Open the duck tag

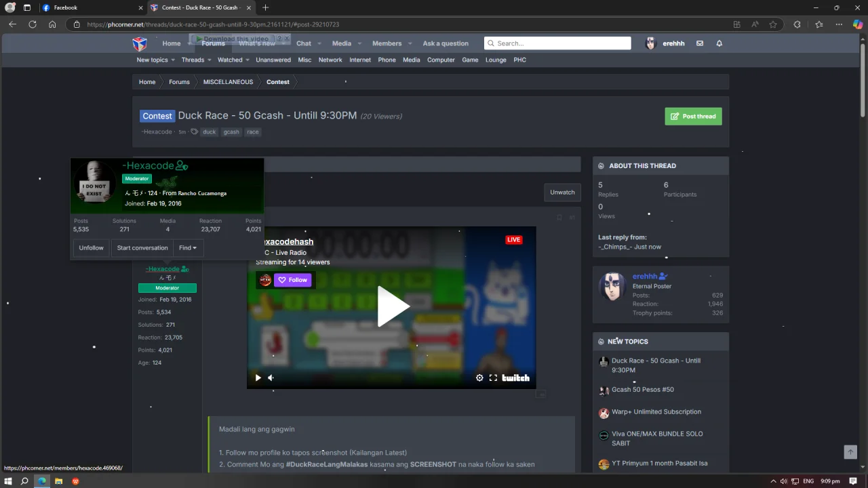click(210, 132)
